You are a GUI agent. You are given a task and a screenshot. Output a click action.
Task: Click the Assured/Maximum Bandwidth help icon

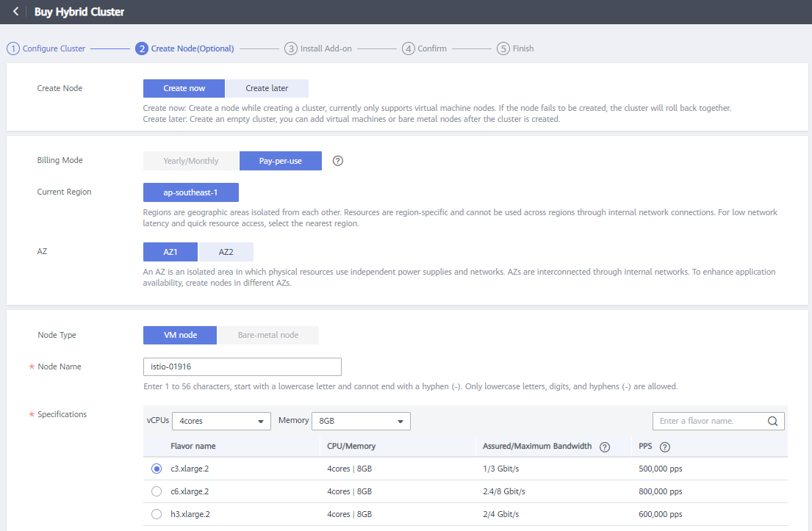605,447
